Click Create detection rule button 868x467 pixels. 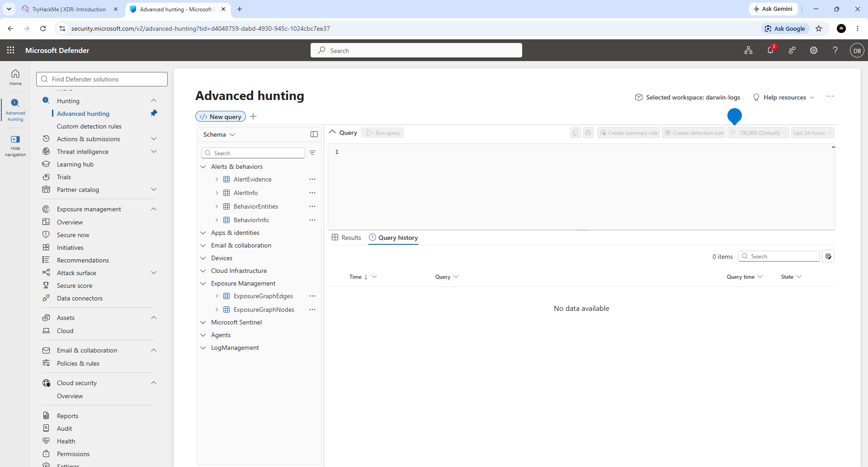pyautogui.click(x=694, y=133)
